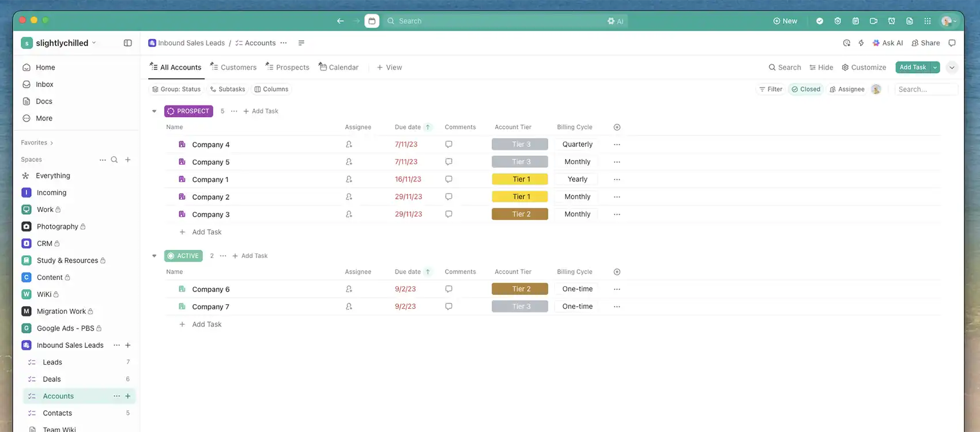Switch to Calendar tab

[x=339, y=67]
